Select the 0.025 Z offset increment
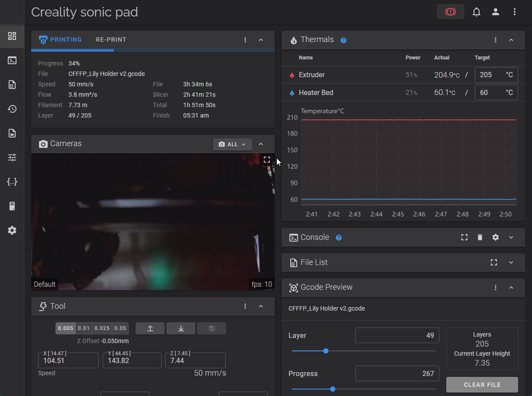Image resolution: width=532 pixels, height=396 pixels. [x=102, y=328]
